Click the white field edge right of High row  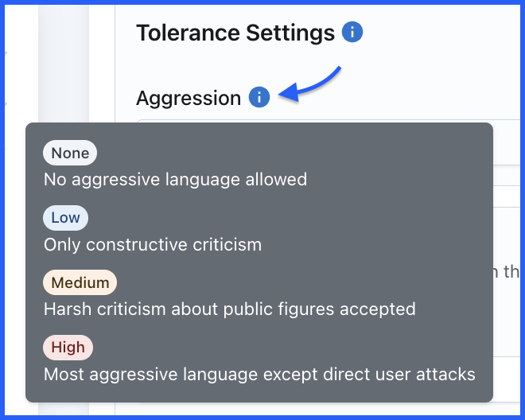coord(507,379)
